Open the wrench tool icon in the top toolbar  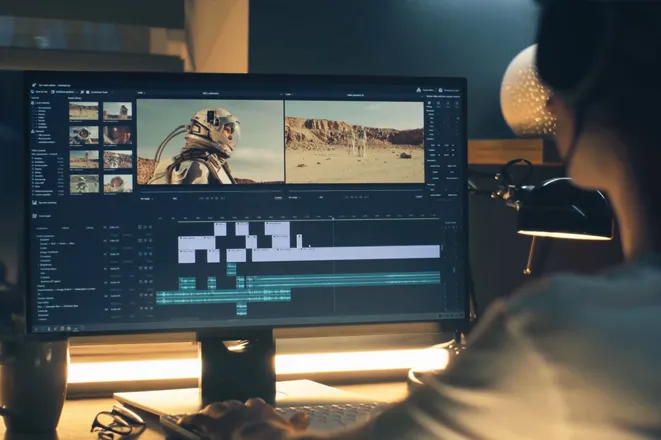[82, 92]
